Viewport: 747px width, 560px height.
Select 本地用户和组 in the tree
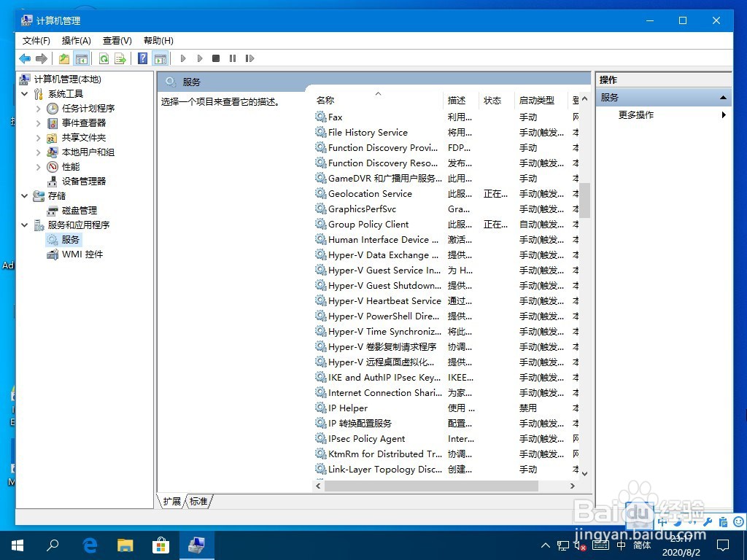point(88,152)
